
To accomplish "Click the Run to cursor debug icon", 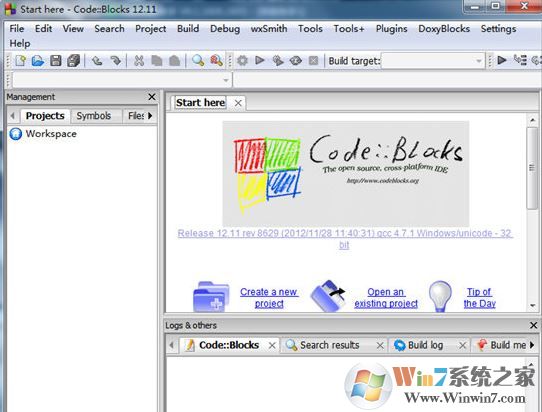I will click(x=520, y=60).
